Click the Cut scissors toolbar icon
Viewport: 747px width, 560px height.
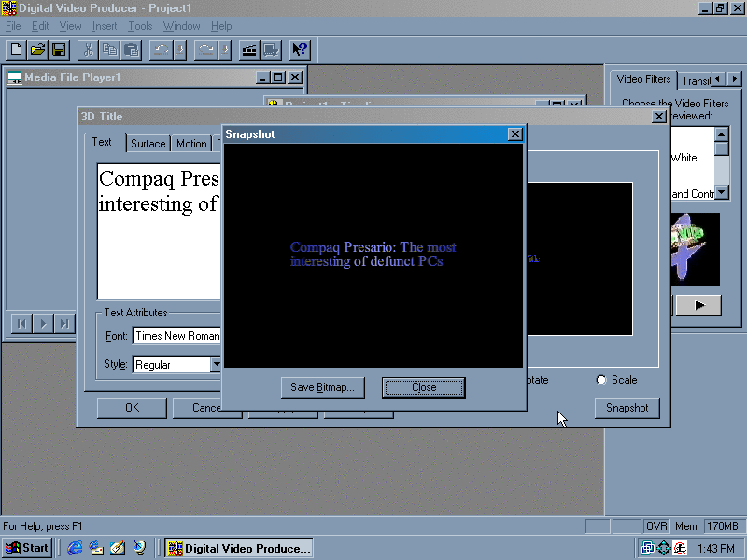pyautogui.click(x=88, y=49)
